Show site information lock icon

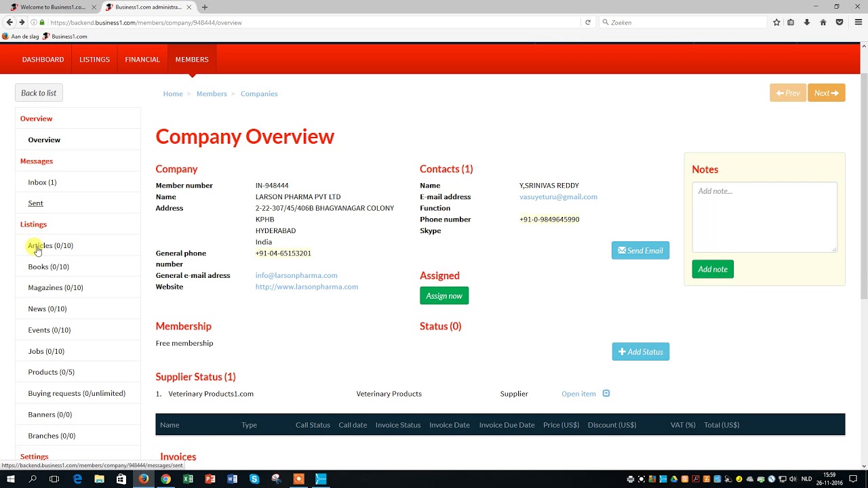(x=42, y=22)
